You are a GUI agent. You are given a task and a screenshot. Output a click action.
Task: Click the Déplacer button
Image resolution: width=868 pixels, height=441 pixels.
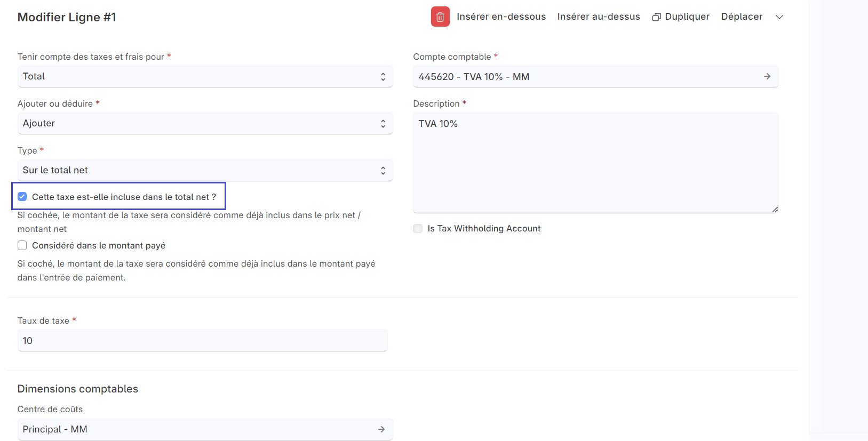742,17
